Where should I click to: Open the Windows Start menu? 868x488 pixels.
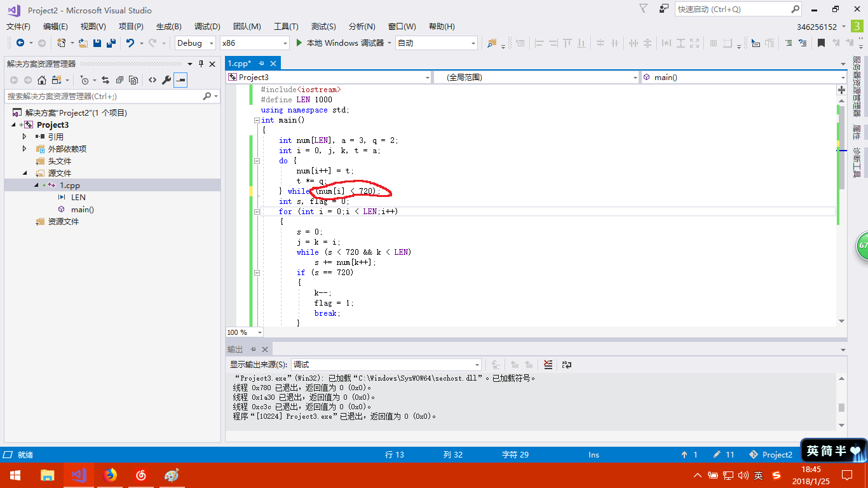(15, 475)
